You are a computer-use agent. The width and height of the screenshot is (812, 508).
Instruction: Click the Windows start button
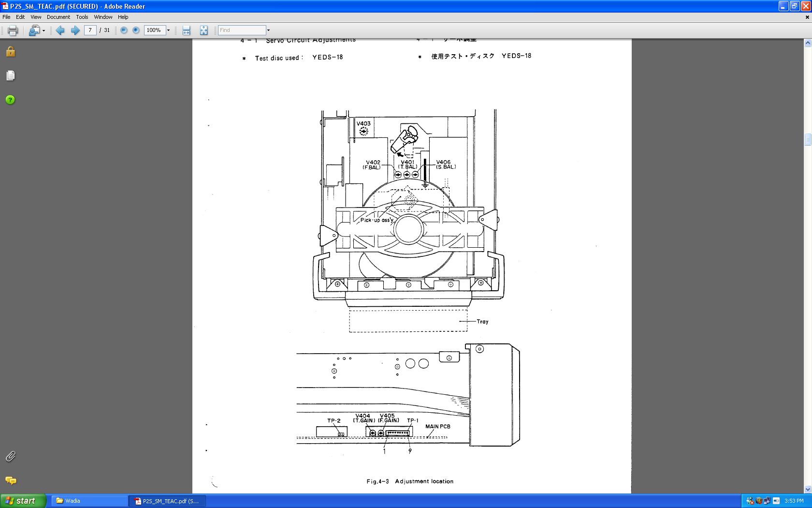point(23,501)
